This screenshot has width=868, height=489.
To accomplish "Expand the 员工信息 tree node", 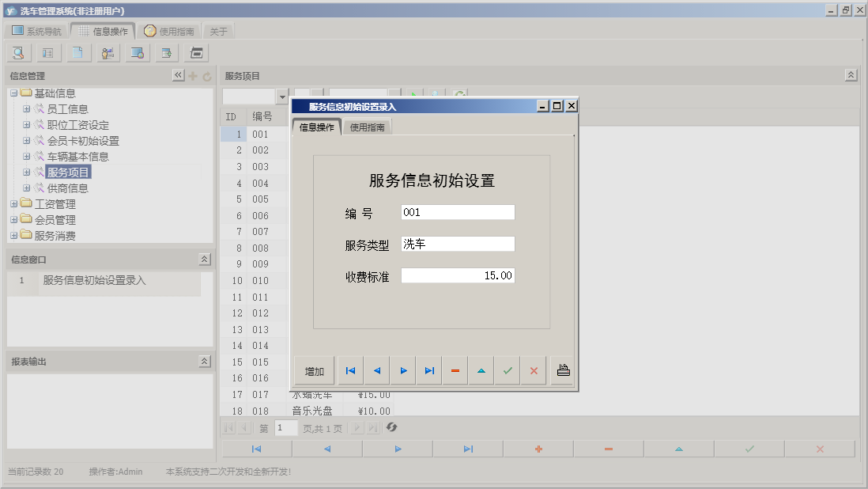I will click(x=26, y=109).
